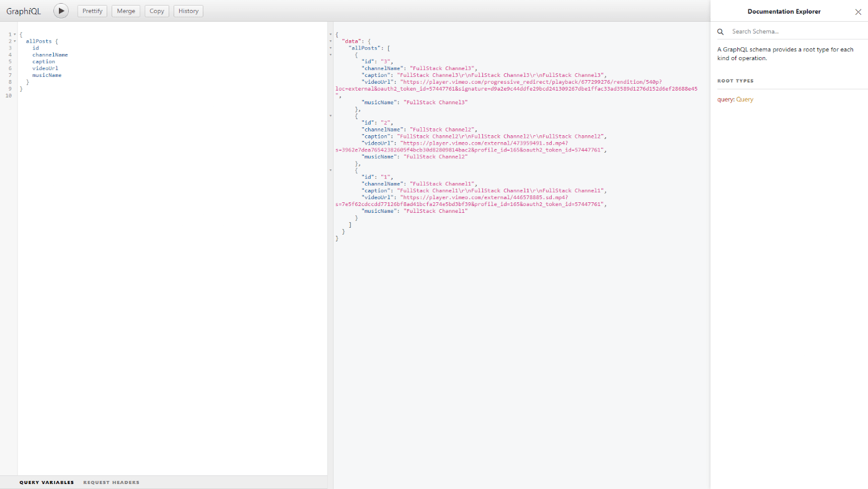Click the Merge button in the toolbar
The height and width of the screenshot is (489, 868).
pos(126,11)
